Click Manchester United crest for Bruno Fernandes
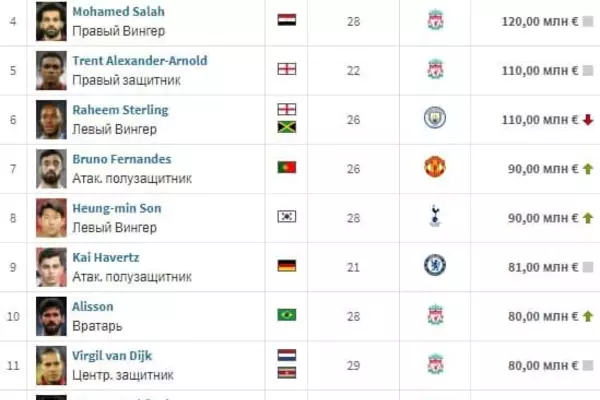Screen dimensions: 600x400 [x=435, y=167]
